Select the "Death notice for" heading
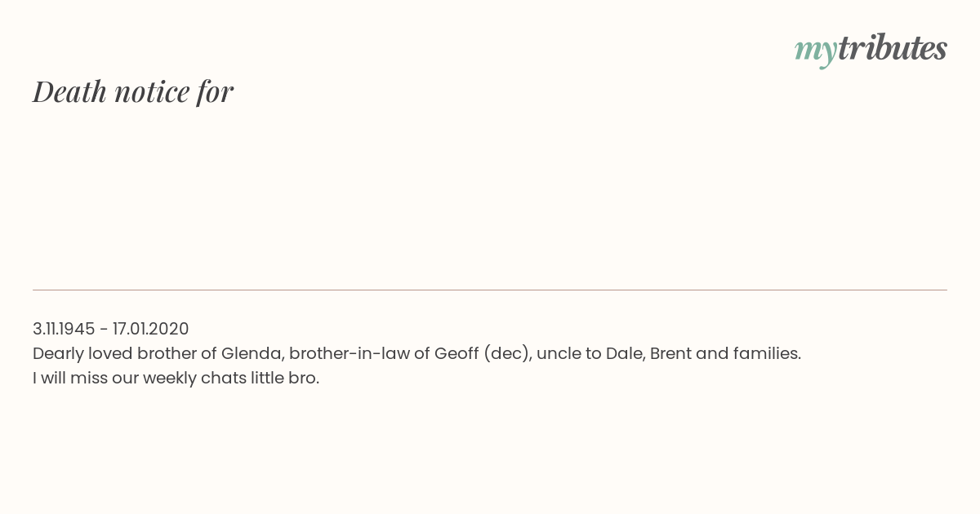This screenshot has width=980, height=514. [x=133, y=91]
